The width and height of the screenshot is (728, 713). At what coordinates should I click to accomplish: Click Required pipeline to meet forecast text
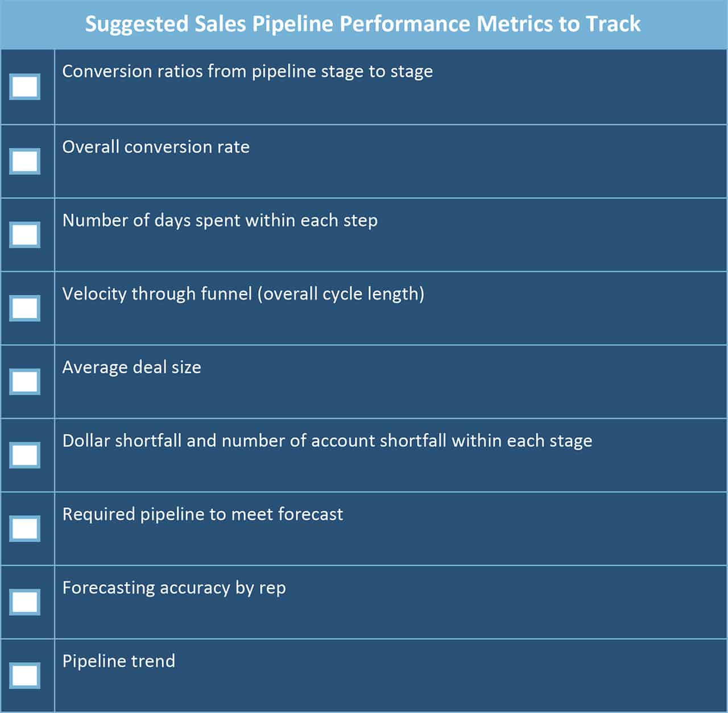point(202,515)
